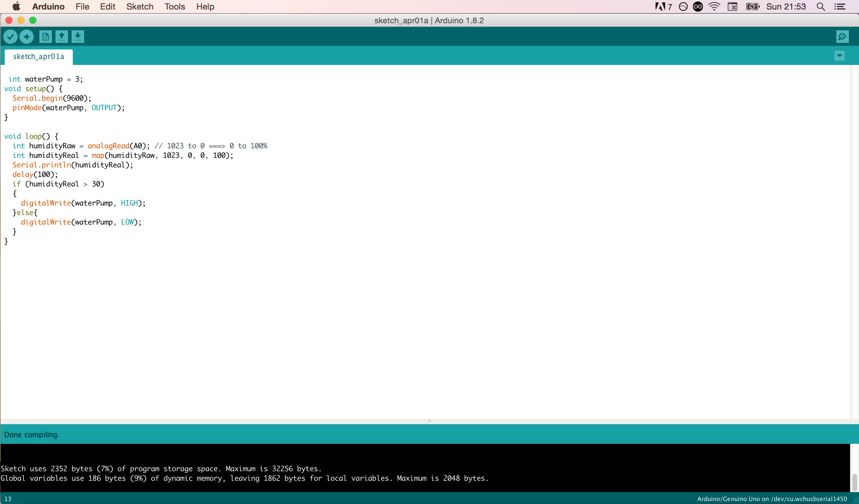
Task: Open the Tools menu
Action: 174,7
